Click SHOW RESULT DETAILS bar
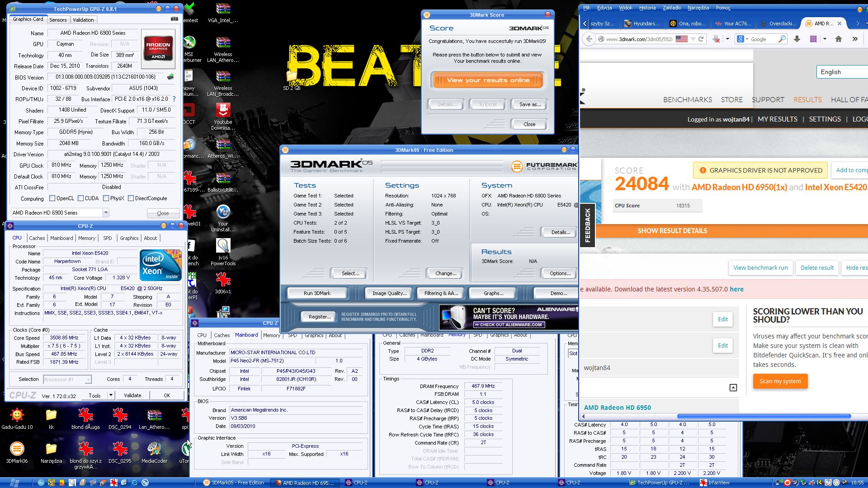The width and height of the screenshot is (868, 488). tap(672, 231)
